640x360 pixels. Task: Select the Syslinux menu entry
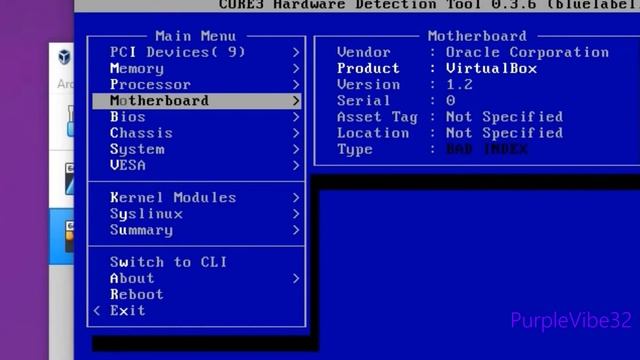(x=197, y=214)
